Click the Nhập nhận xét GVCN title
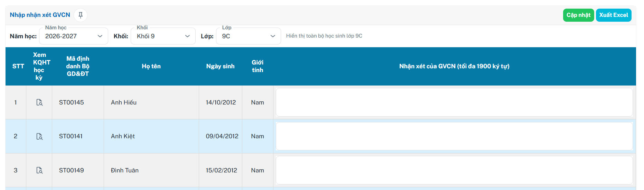 click(40, 15)
